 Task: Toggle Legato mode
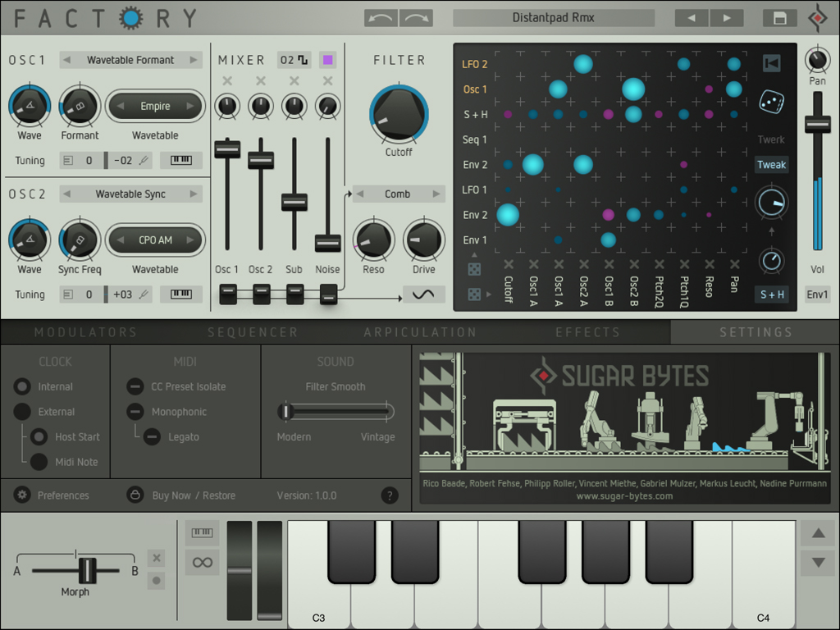coord(152,436)
